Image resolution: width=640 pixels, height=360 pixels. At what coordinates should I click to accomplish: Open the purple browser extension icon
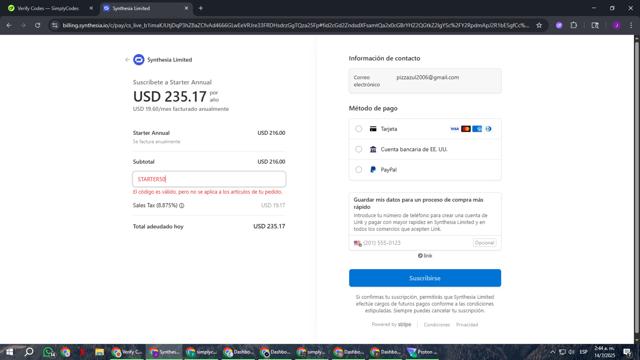click(x=559, y=25)
